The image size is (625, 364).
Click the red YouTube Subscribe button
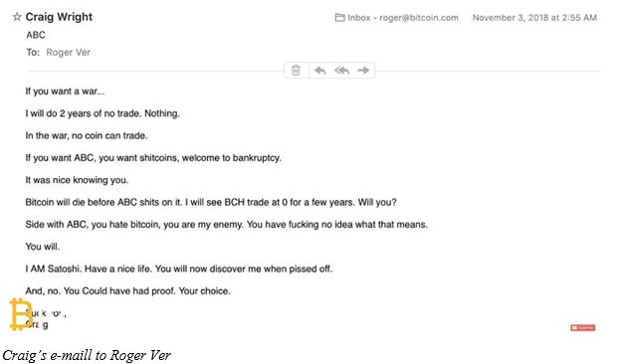583,327
